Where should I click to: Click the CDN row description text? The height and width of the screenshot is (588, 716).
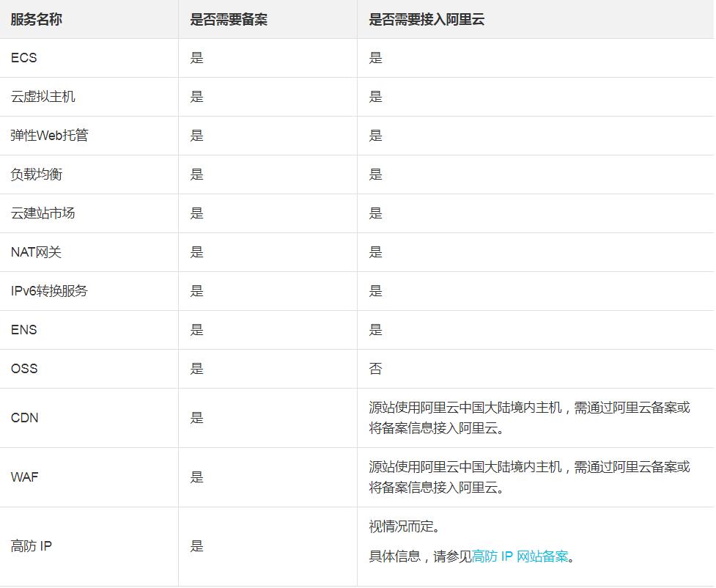click(529, 417)
